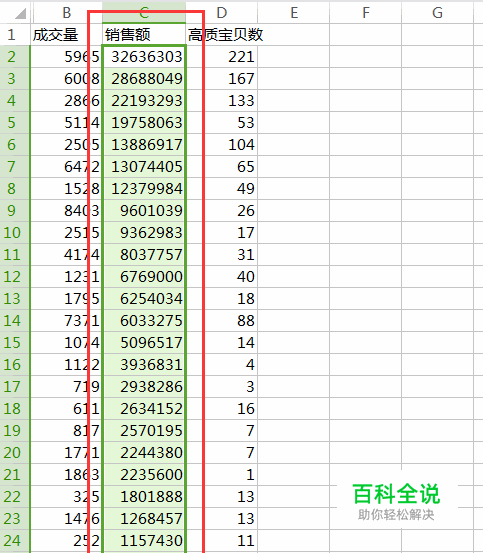Click the 高质宝贝数 header cell
The image size is (483, 553).
point(222,35)
